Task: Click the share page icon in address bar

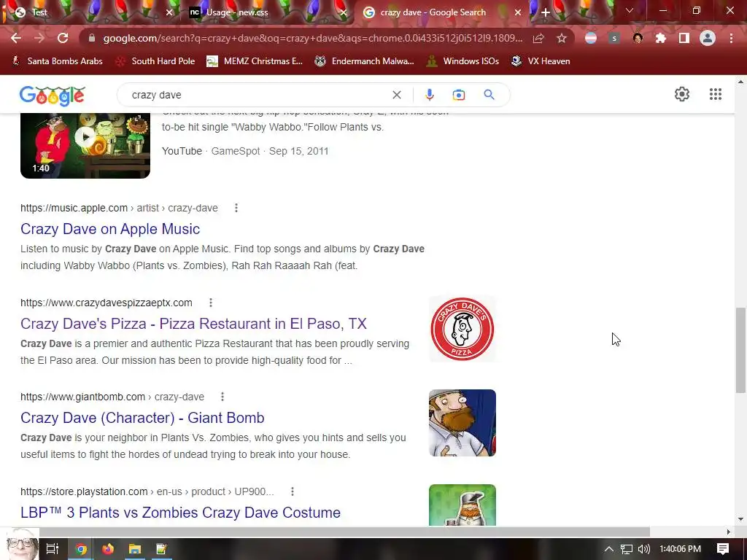Action: click(x=538, y=38)
